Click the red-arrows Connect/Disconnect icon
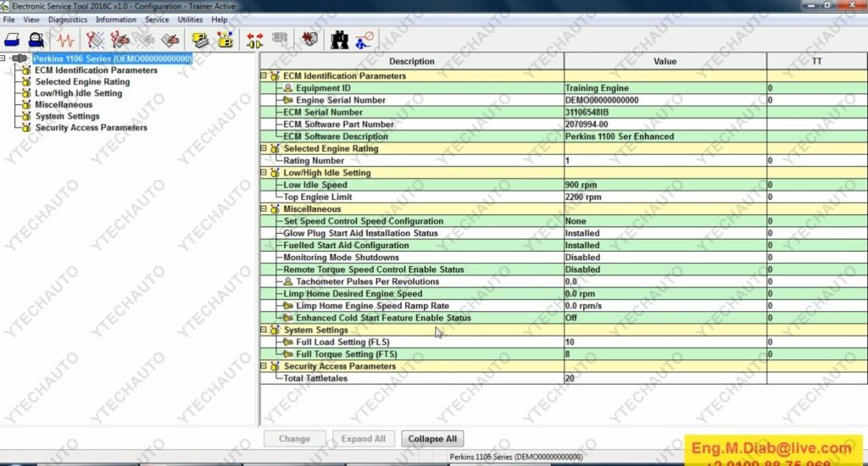868x466 pixels. coord(254,39)
